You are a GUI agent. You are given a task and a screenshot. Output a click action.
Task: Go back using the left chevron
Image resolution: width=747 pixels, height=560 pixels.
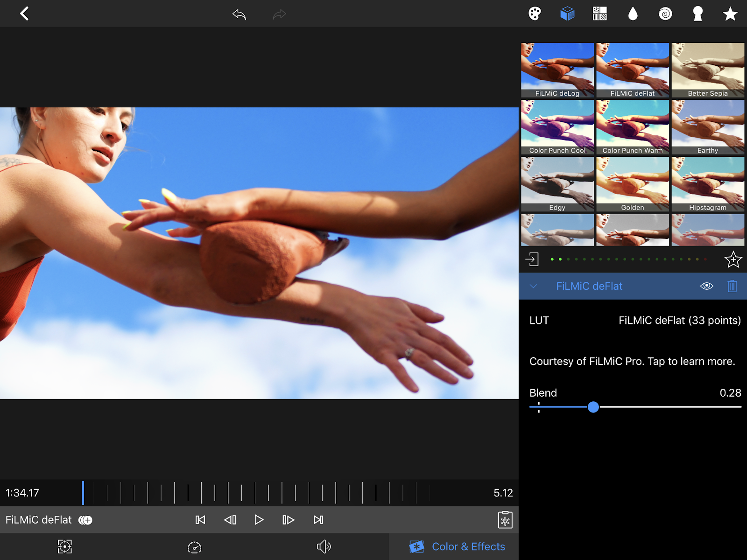pyautogui.click(x=25, y=14)
